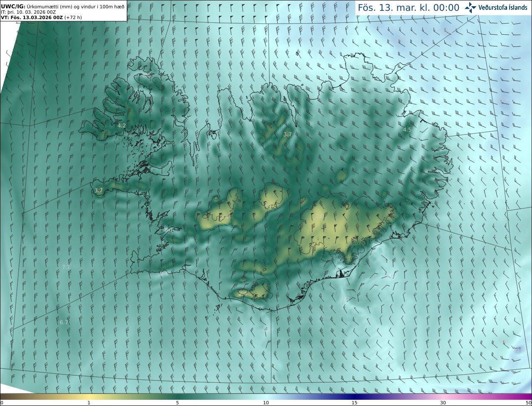Click the 8.4 value on the Reykjanes coast

pyautogui.click(x=164, y=274)
